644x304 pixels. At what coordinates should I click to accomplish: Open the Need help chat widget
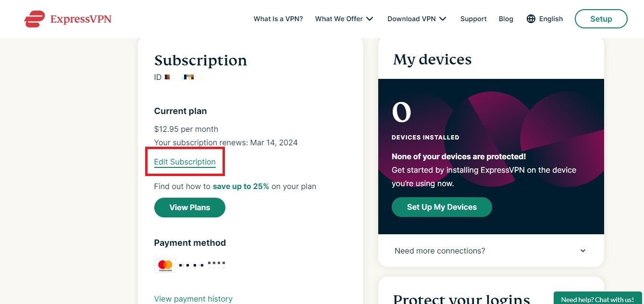[x=598, y=299]
